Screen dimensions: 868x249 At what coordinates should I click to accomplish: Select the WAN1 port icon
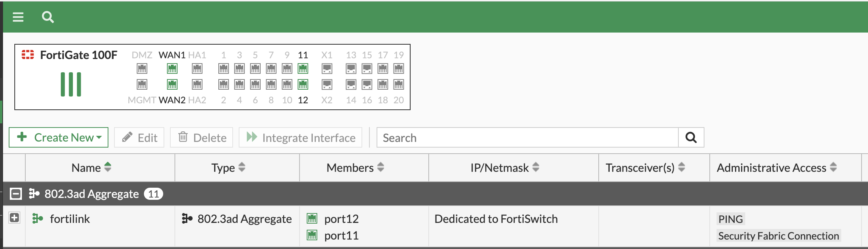172,68
